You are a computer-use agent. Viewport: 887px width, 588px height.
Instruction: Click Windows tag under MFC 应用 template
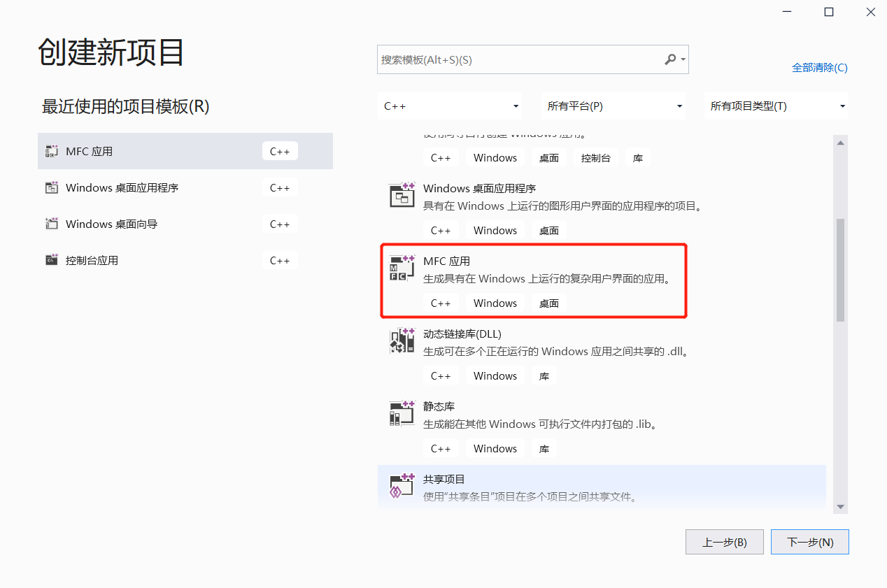click(x=495, y=303)
